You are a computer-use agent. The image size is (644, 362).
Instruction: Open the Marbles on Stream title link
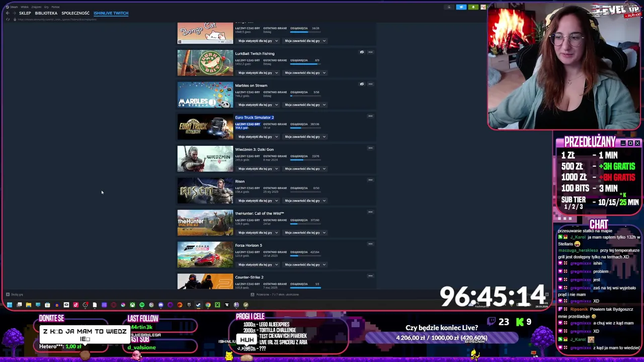251,85
